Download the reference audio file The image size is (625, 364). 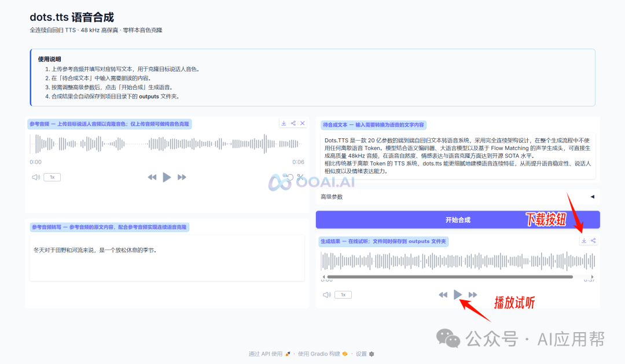coord(284,123)
